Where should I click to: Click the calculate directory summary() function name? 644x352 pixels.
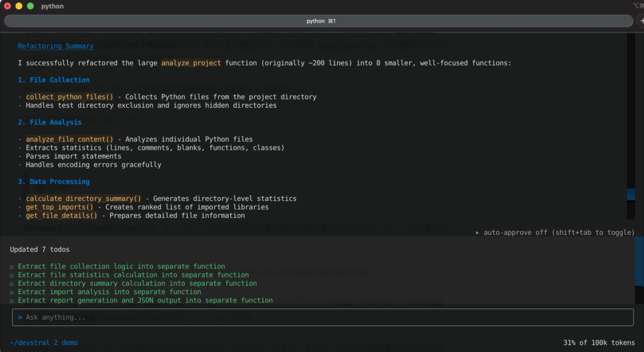click(x=83, y=199)
